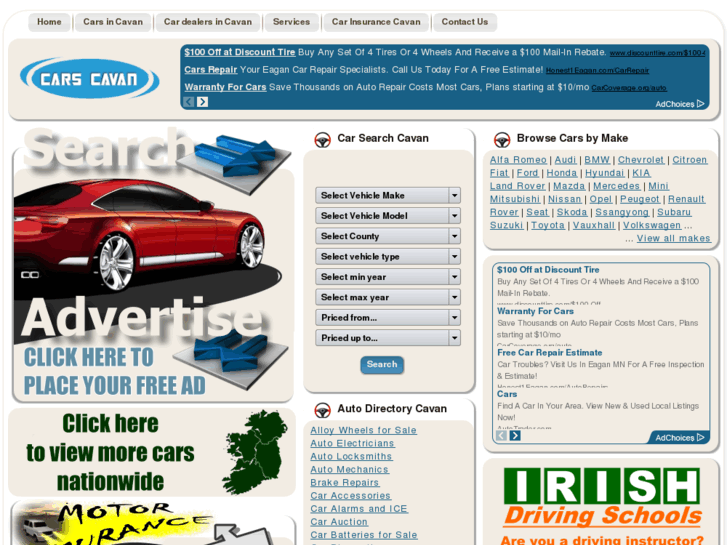Click the Search button
Screen dimensions: 727x545
coord(382,365)
